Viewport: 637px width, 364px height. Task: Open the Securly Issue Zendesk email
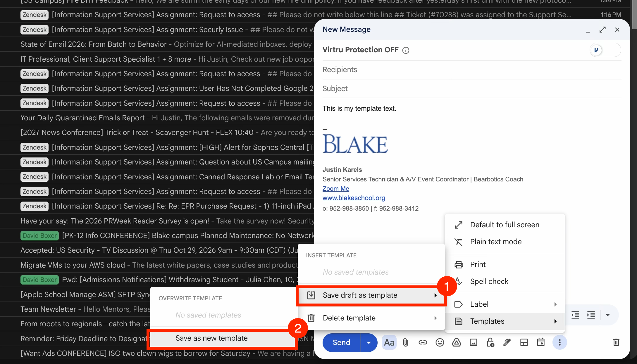click(157, 30)
